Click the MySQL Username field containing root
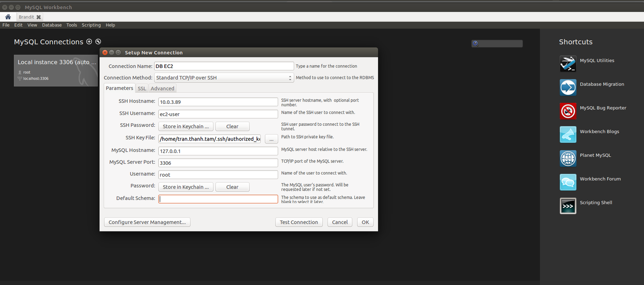 (218, 175)
